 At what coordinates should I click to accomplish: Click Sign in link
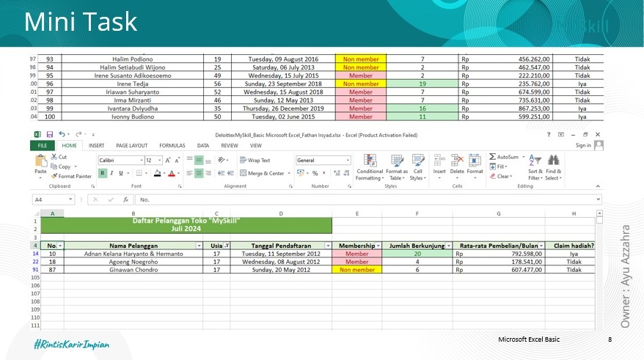coord(583,145)
